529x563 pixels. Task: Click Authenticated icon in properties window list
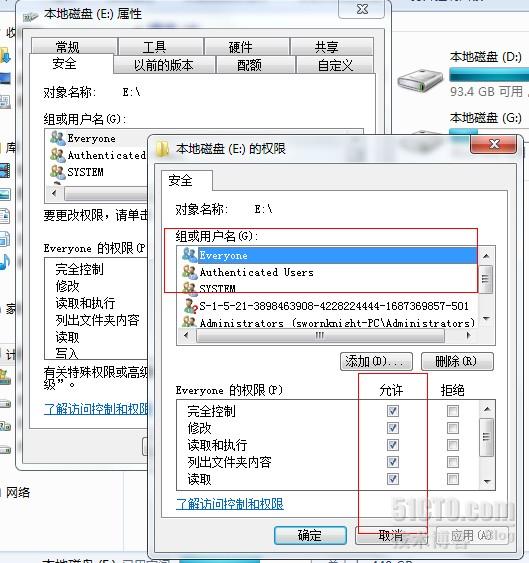[58, 155]
